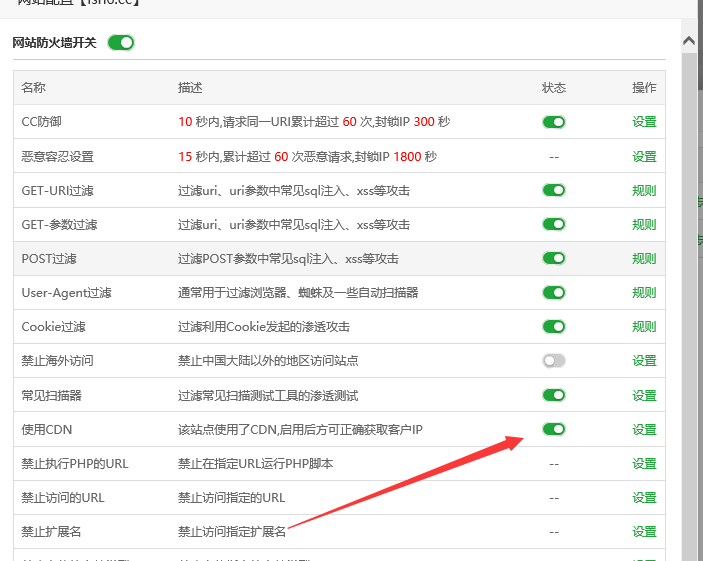This screenshot has height=561, width=703.
Task: Toggle 常见扫描器 status switch
Action: 553,395
